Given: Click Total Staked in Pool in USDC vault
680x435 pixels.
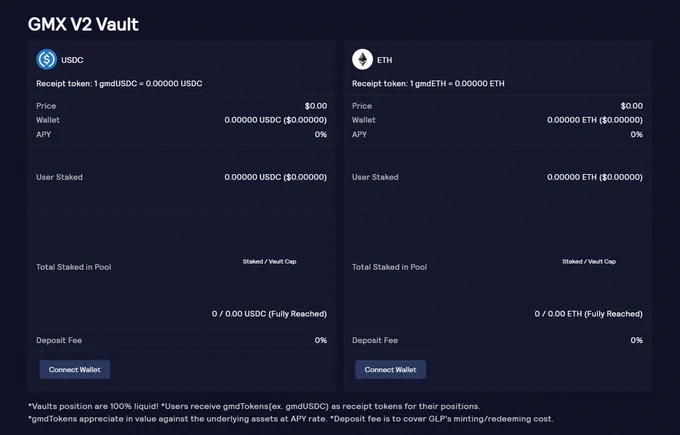Looking at the screenshot, I should click(74, 267).
